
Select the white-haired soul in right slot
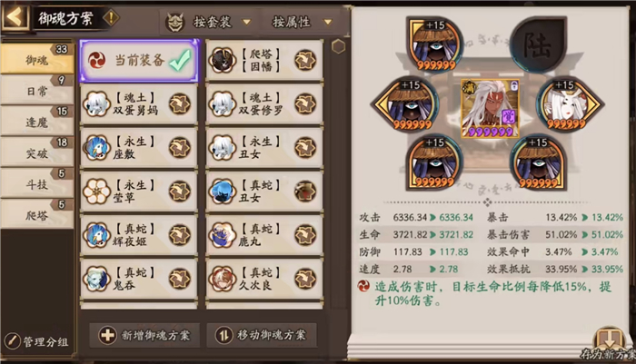point(569,103)
